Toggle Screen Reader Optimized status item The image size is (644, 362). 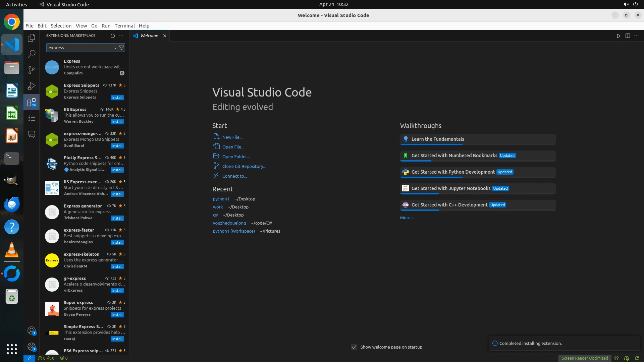coord(585,358)
